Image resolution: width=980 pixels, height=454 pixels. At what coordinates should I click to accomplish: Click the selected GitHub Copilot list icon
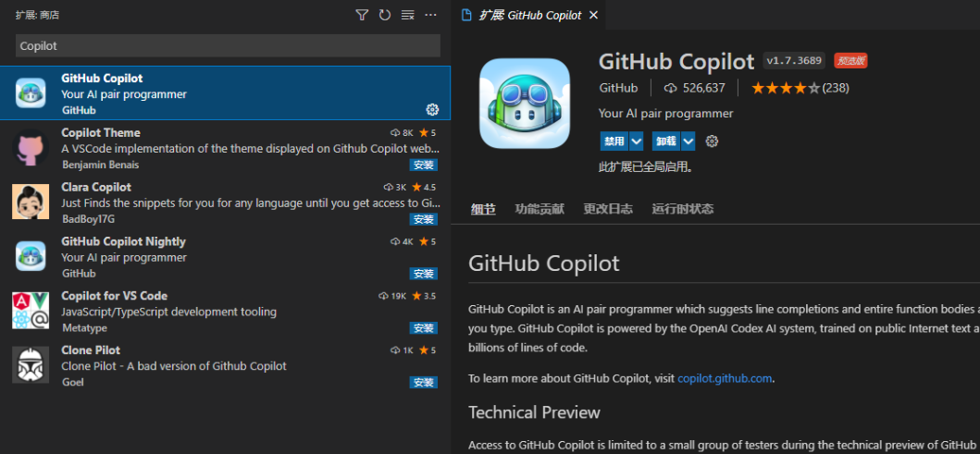[31, 93]
